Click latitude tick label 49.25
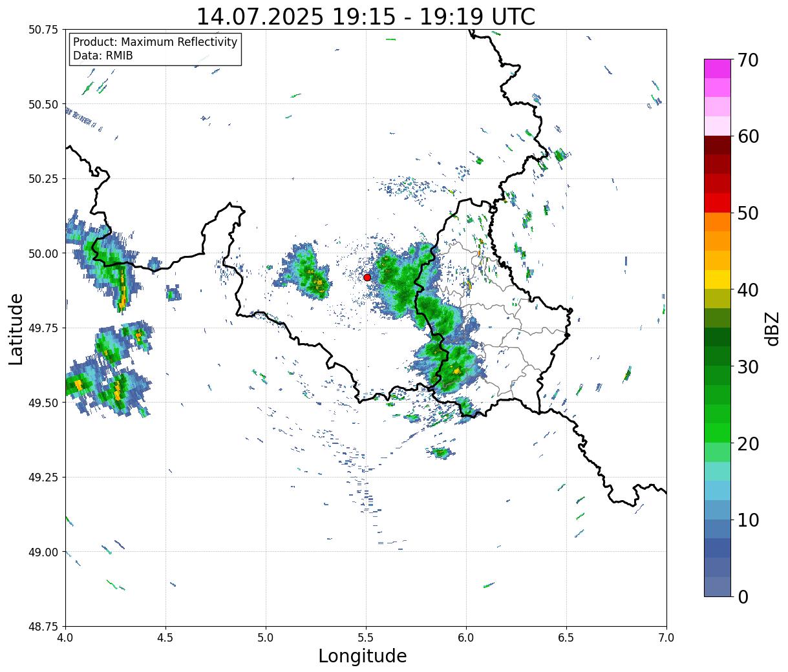 click(x=43, y=478)
